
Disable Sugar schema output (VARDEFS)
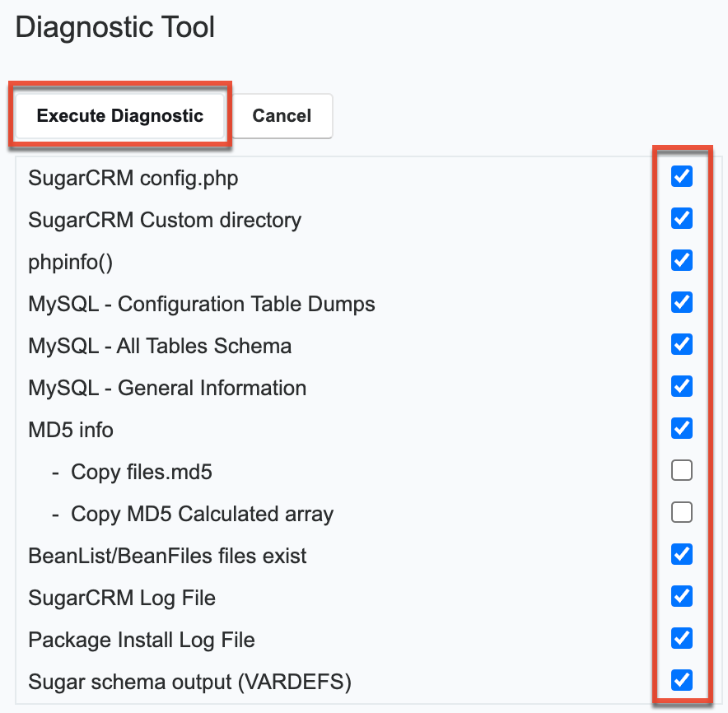tap(681, 680)
